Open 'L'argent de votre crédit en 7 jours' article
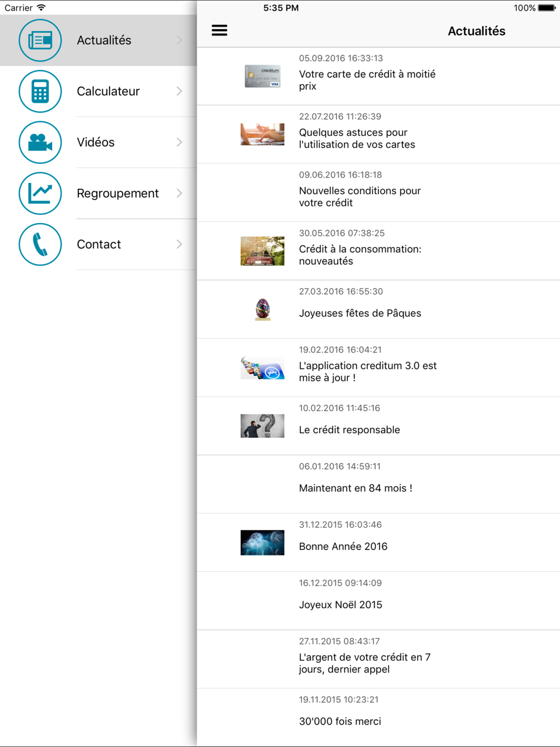The image size is (560, 747). [365, 663]
